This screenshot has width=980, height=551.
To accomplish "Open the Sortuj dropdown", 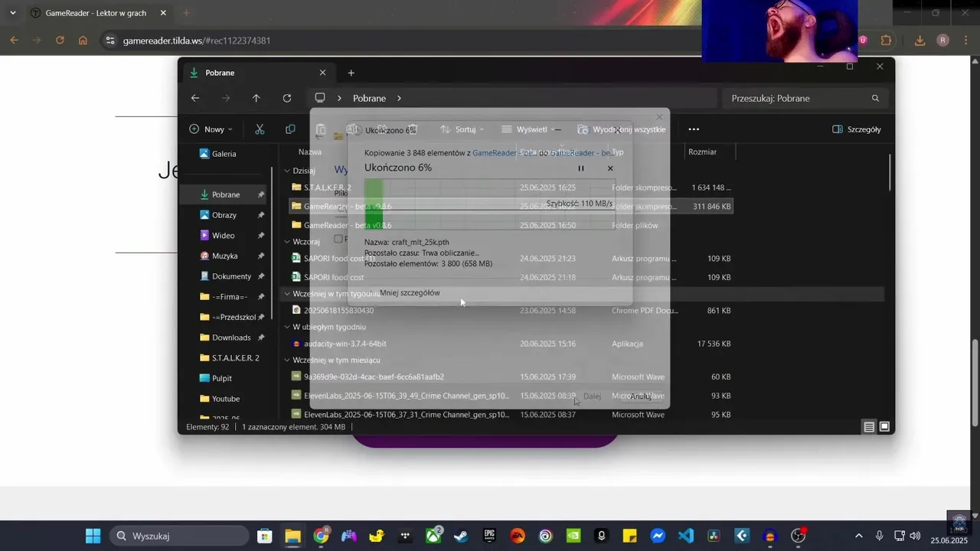I will pyautogui.click(x=462, y=129).
